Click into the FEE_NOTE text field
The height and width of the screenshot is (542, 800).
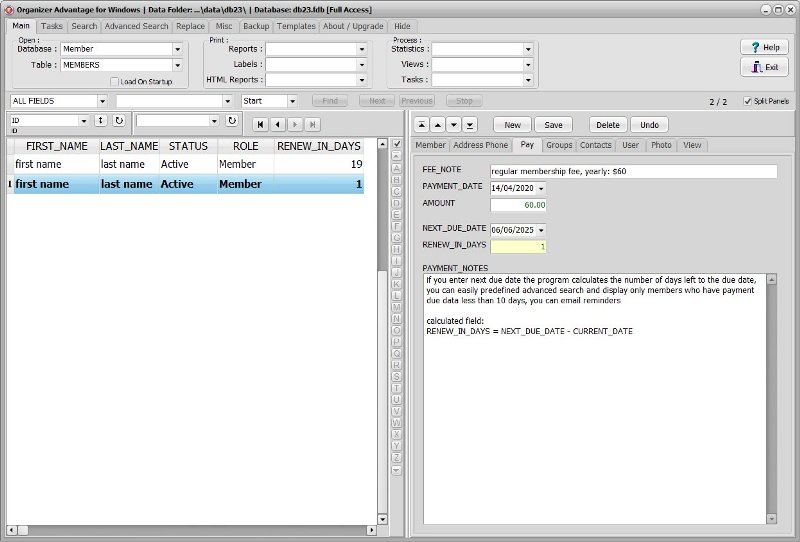633,171
